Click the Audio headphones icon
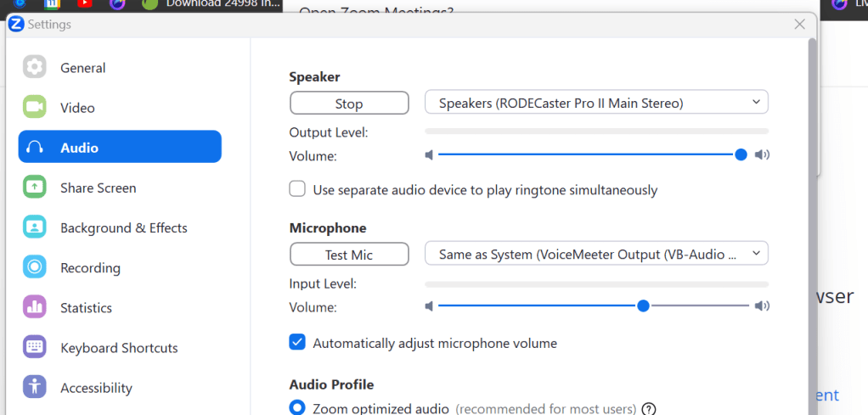Screen dimensions: 868x415 [34, 147]
